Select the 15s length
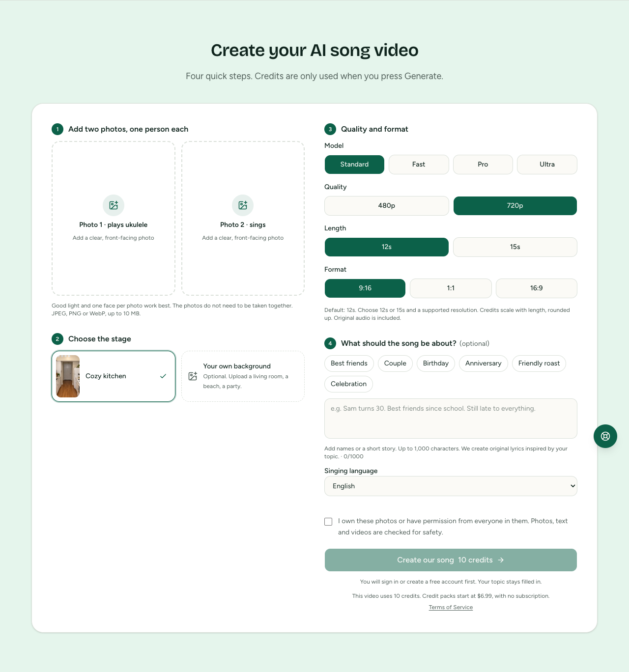Screen dimensions: 629x672 click(515, 247)
